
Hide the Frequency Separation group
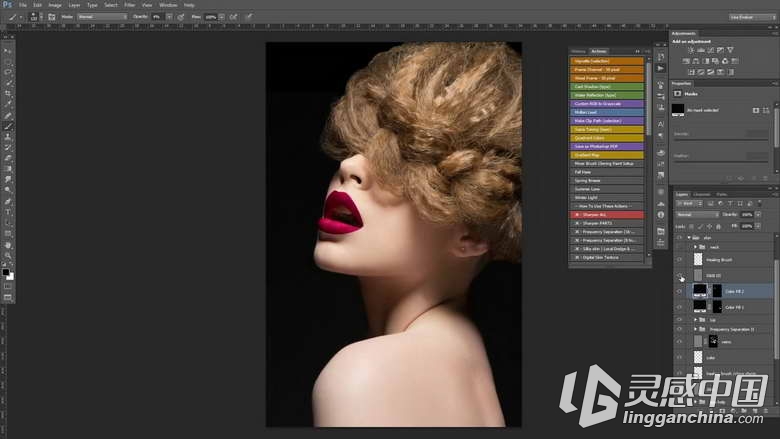click(x=680, y=329)
